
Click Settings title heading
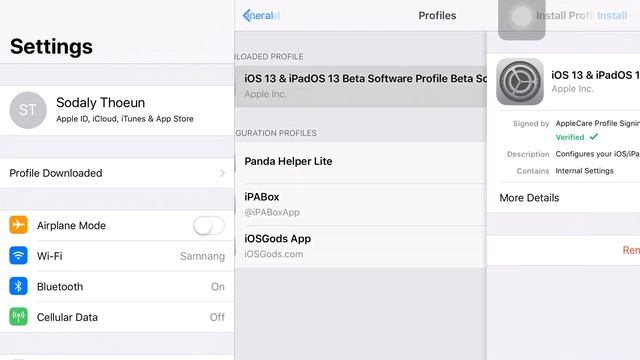tap(51, 46)
